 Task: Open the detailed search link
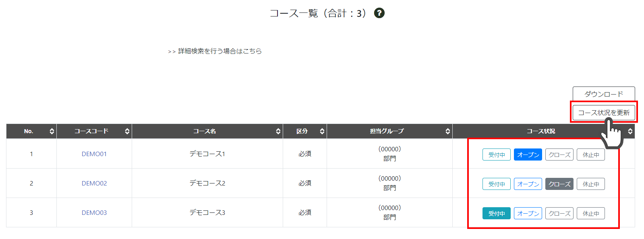click(219, 51)
